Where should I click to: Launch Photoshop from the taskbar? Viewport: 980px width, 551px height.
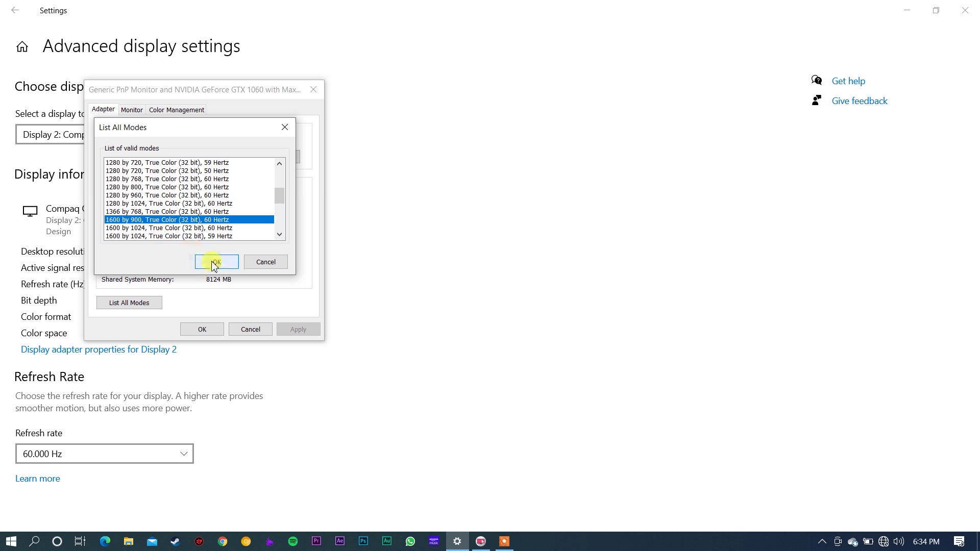(362, 541)
